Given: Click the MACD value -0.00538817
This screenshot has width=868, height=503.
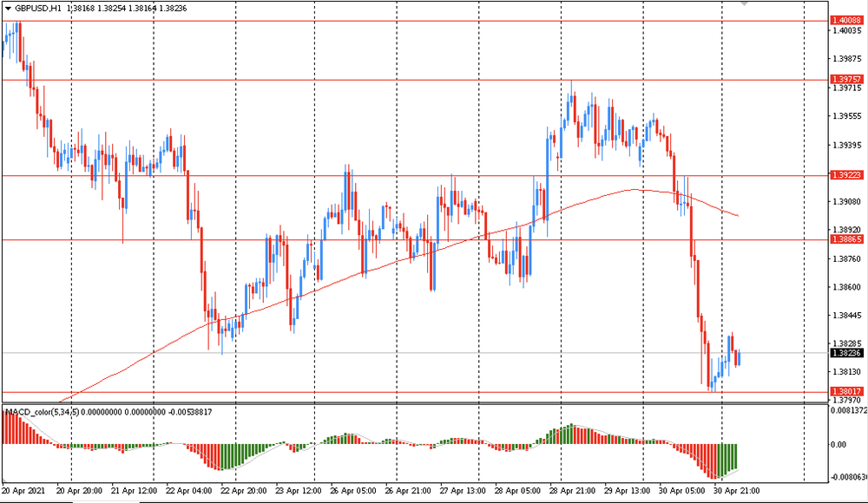Looking at the screenshot, I should pyautogui.click(x=190, y=412).
